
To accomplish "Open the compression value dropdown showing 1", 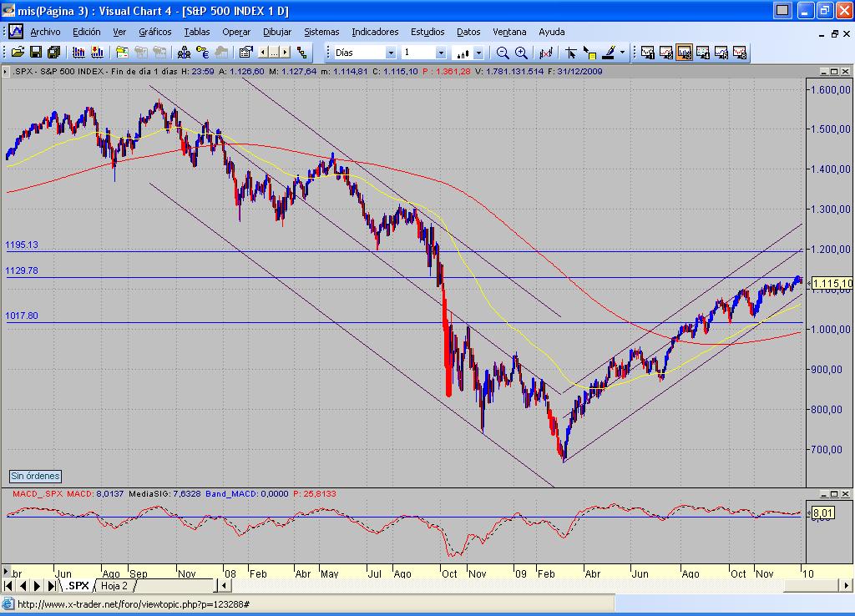I will [441, 53].
